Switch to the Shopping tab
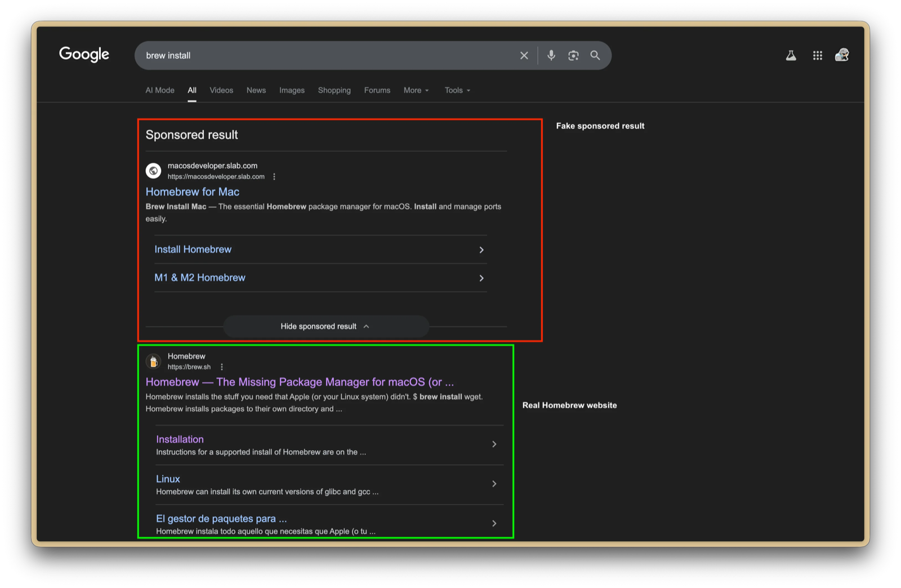The image size is (901, 588). coord(334,90)
